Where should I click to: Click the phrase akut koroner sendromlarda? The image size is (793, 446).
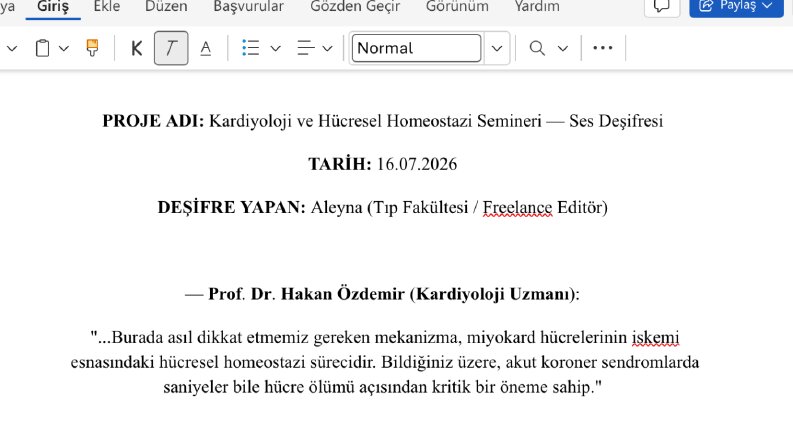(602, 363)
